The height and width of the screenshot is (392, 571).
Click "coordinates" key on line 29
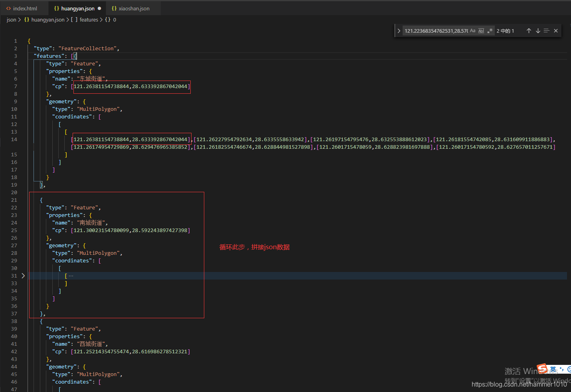(72, 260)
